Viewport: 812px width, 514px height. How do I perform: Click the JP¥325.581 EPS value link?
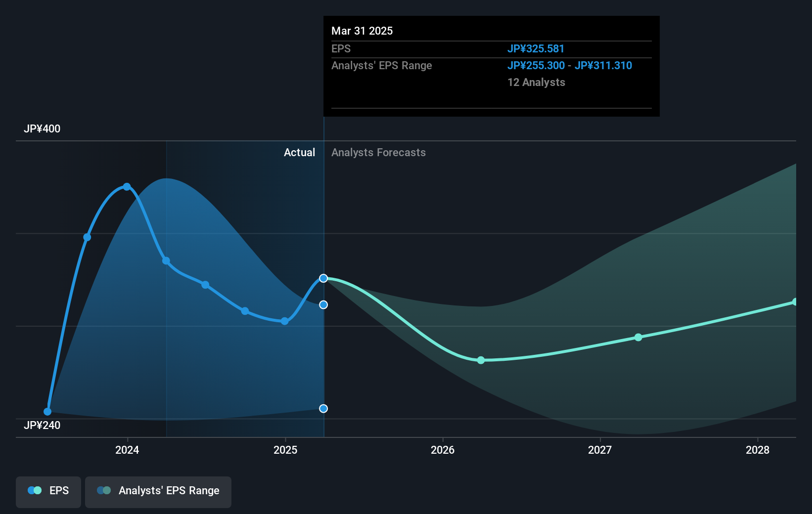(536, 48)
